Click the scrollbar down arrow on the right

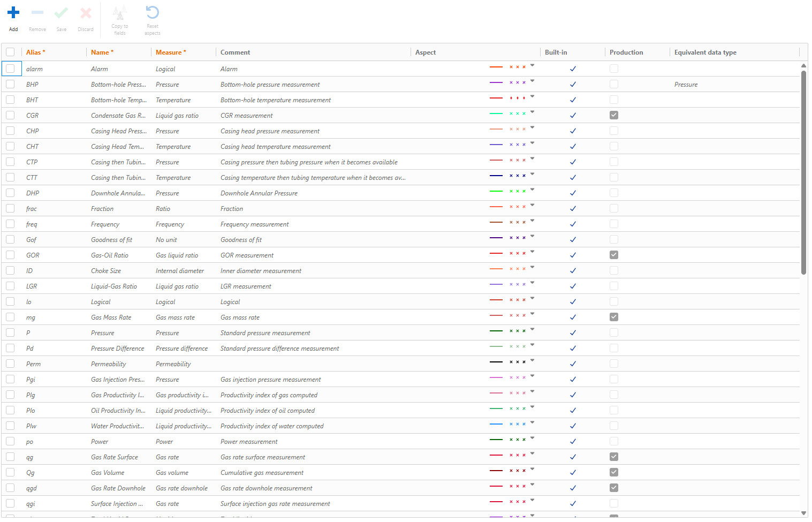tap(803, 513)
